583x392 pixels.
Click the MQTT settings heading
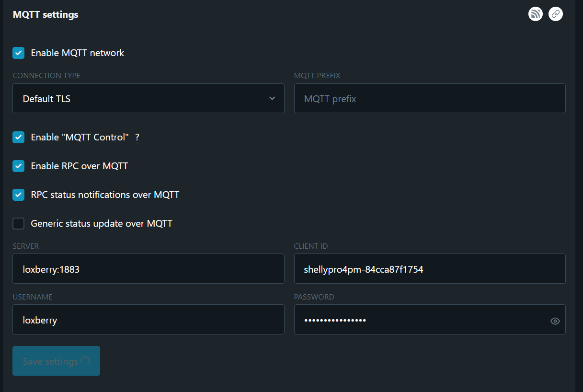(x=46, y=15)
